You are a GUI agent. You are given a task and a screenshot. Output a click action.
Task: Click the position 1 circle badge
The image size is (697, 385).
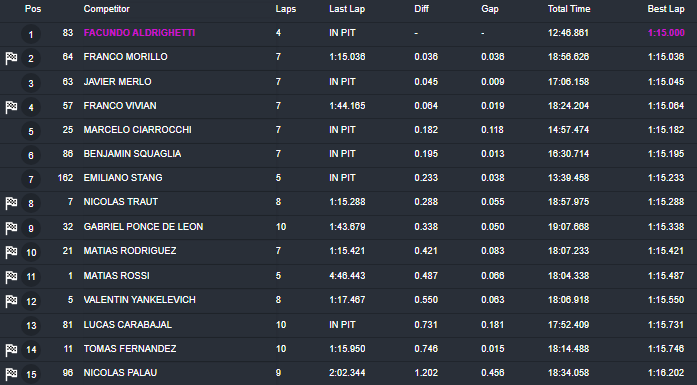click(x=31, y=34)
